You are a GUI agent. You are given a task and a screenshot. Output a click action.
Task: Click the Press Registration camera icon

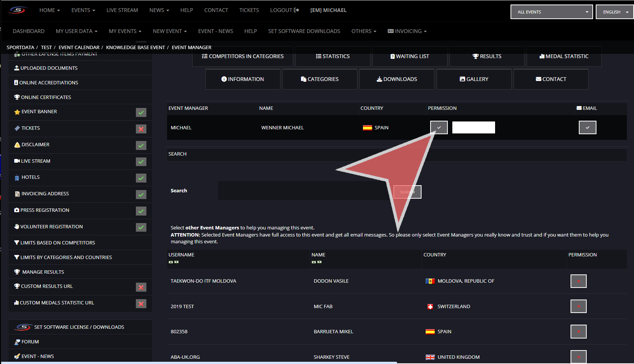point(17,210)
